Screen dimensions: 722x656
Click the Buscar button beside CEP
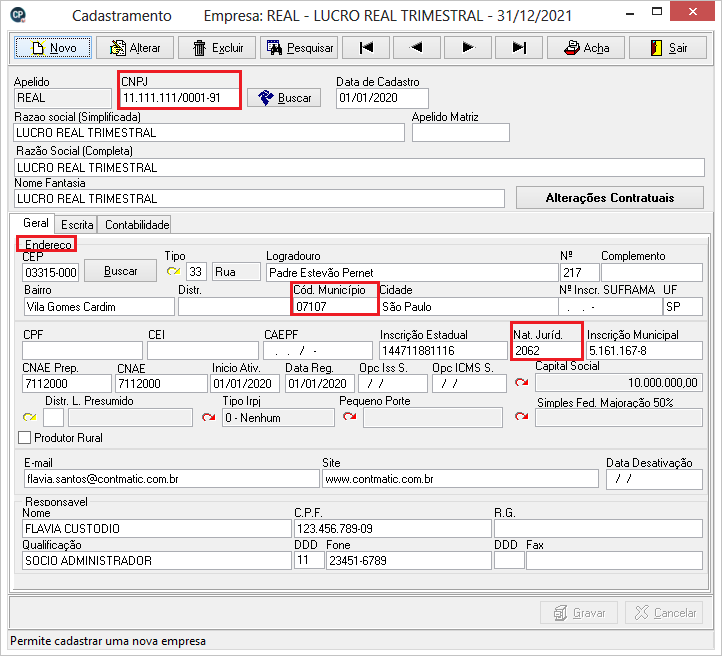point(120,271)
